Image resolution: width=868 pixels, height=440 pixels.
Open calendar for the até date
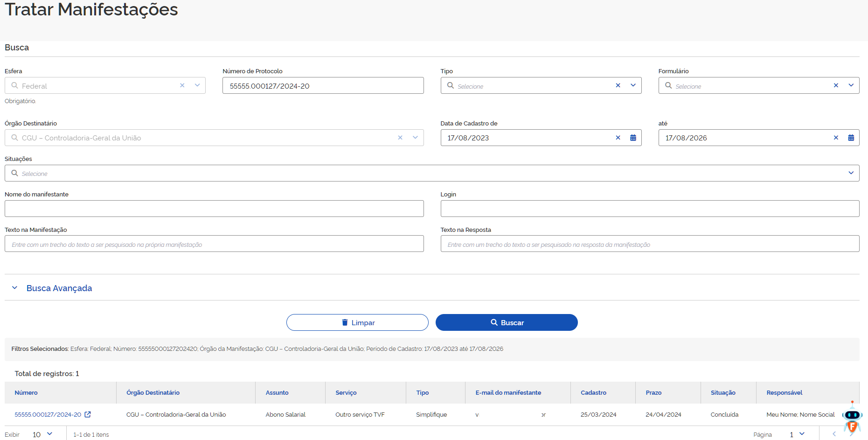pos(851,138)
